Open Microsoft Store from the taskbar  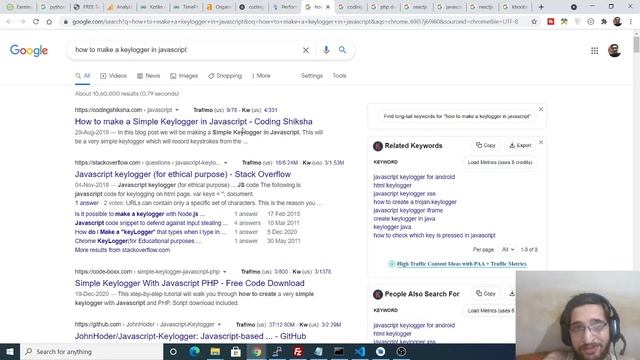tap(236, 351)
